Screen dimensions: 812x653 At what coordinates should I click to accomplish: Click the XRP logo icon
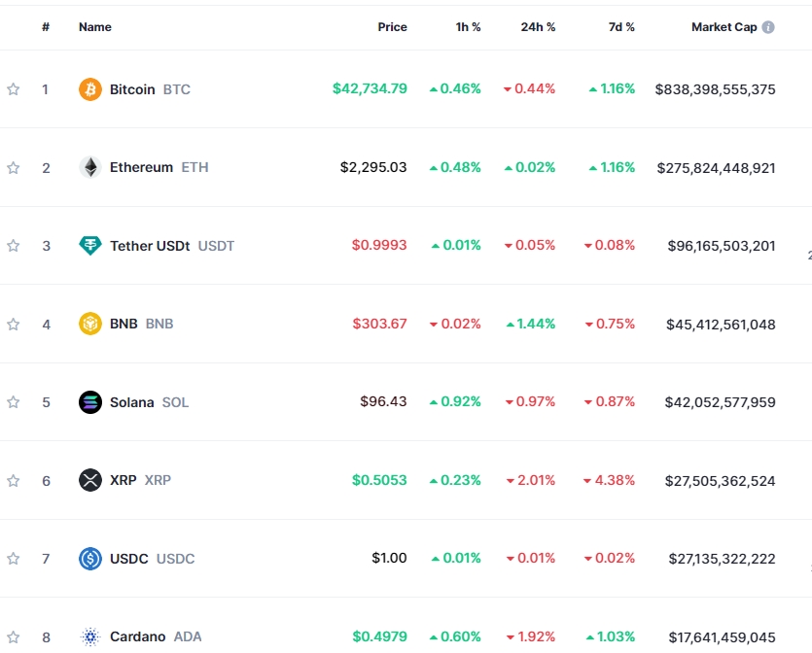coord(89,480)
